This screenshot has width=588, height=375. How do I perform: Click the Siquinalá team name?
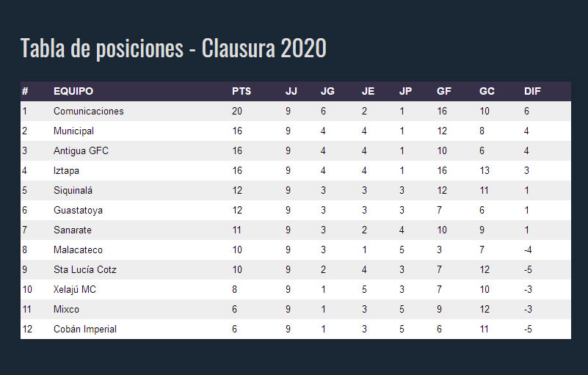[x=73, y=190]
